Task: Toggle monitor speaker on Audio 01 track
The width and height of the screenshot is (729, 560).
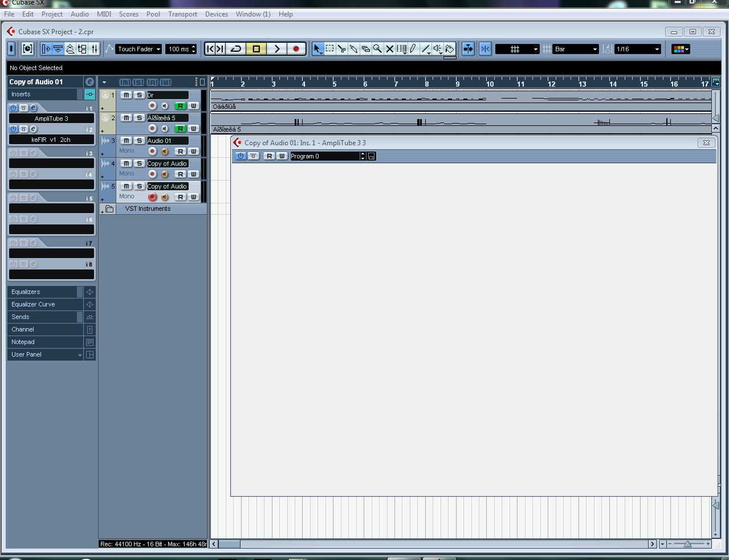Action: 165,152
